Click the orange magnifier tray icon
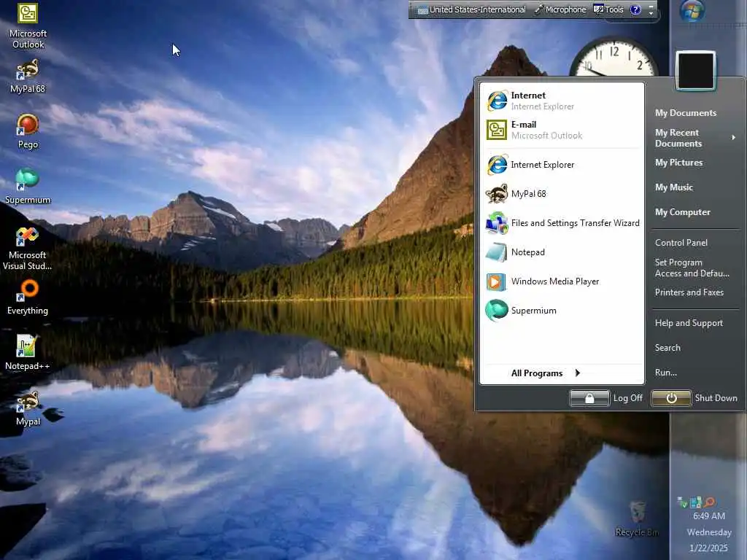Screen dimensions: 747x560 (709, 502)
